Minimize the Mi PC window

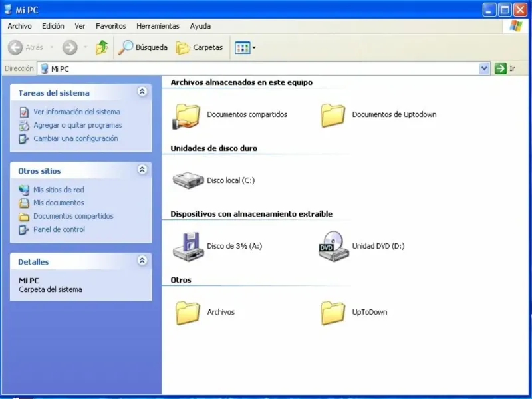pyautogui.click(x=489, y=10)
